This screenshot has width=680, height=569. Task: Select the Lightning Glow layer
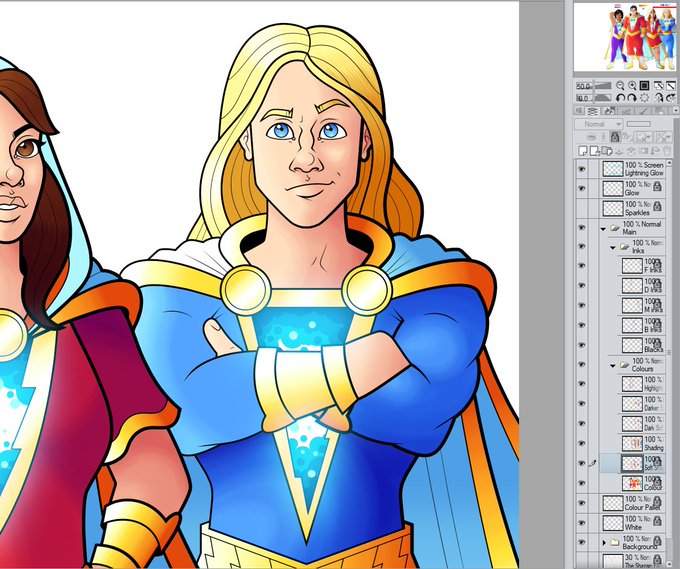pyautogui.click(x=633, y=169)
